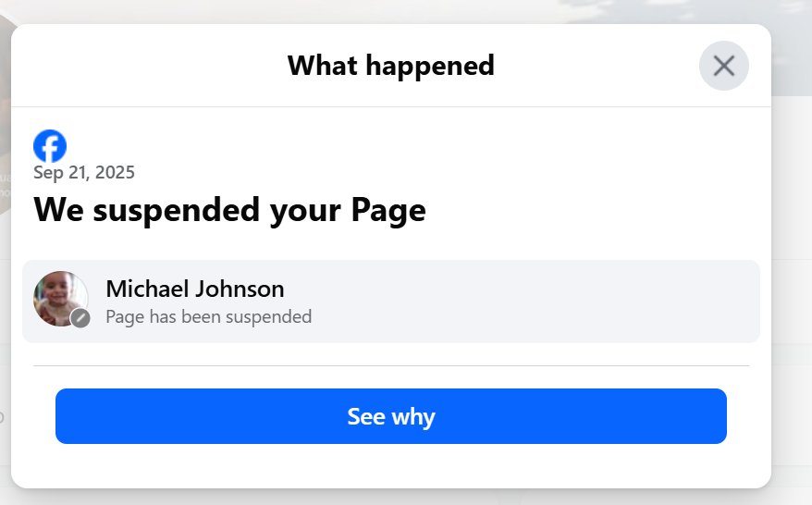
Task: Click the blue Facebook logo icon
Action: (x=50, y=146)
